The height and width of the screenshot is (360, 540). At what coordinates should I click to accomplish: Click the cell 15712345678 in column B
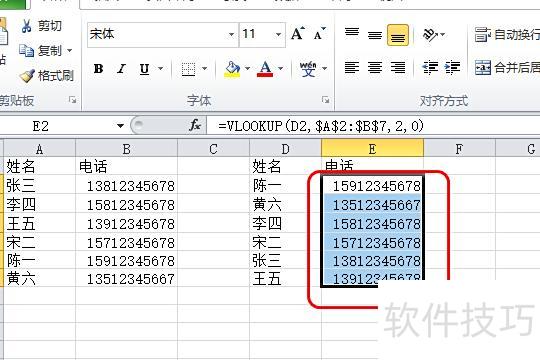click(126, 242)
